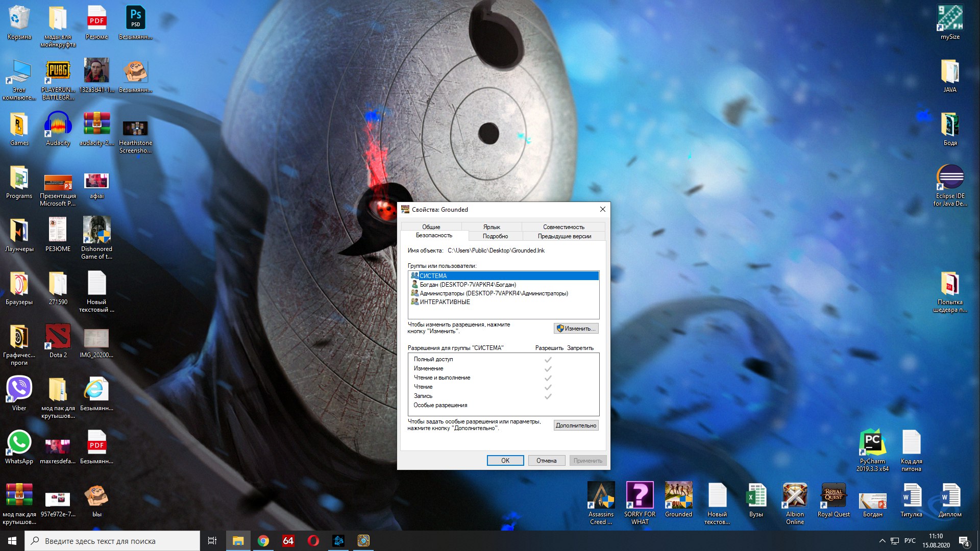Open the network icon in system tray
980x551 pixels.
(895, 541)
